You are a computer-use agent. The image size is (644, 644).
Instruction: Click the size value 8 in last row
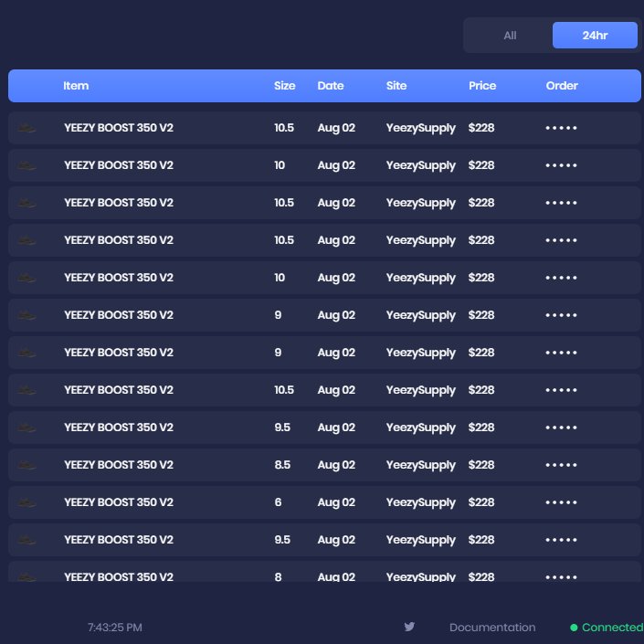[278, 576]
